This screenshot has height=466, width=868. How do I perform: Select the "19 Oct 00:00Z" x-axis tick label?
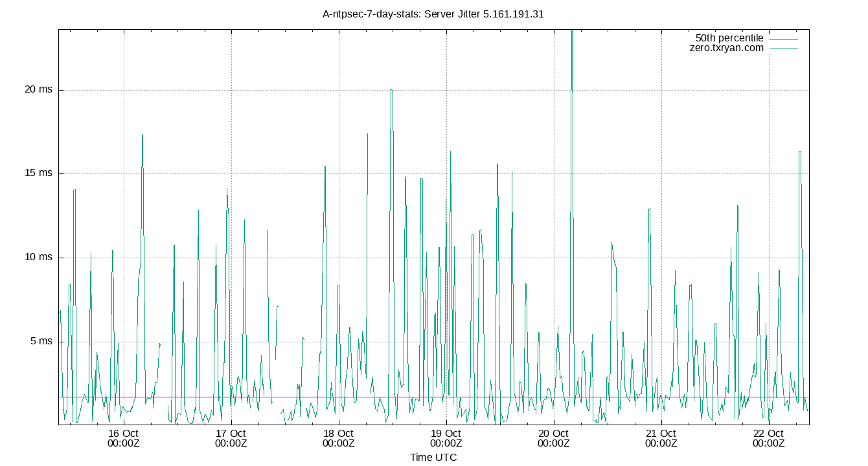point(446,438)
